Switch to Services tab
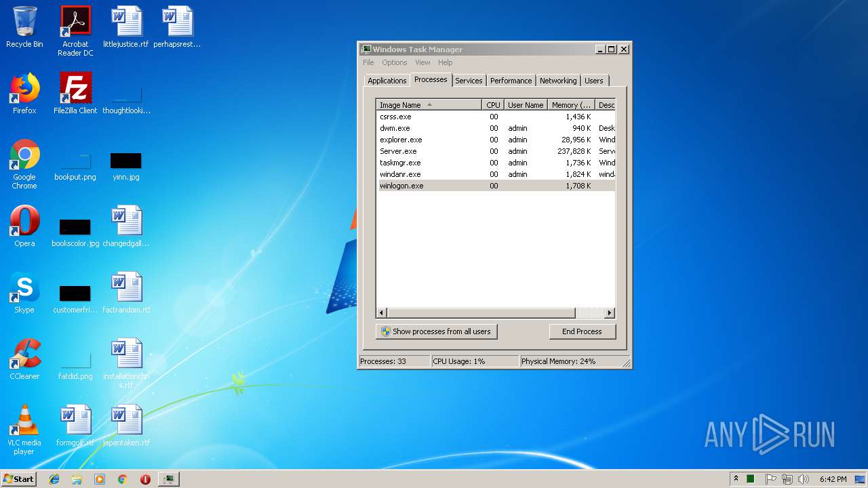This screenshot has width=868, height=488. point(469,81)
